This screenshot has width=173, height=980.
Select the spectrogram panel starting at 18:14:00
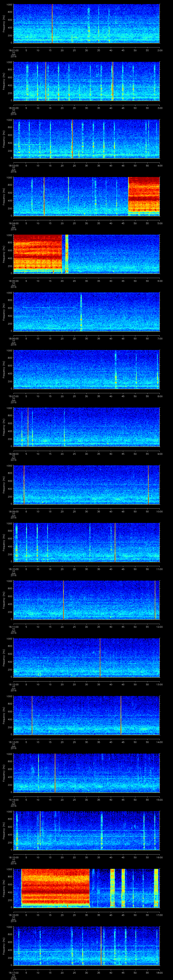86,773
